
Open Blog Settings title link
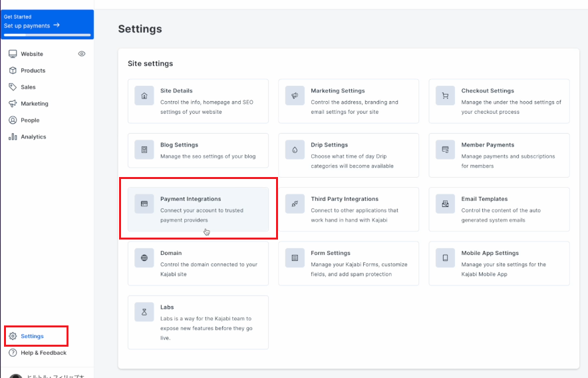179,145
